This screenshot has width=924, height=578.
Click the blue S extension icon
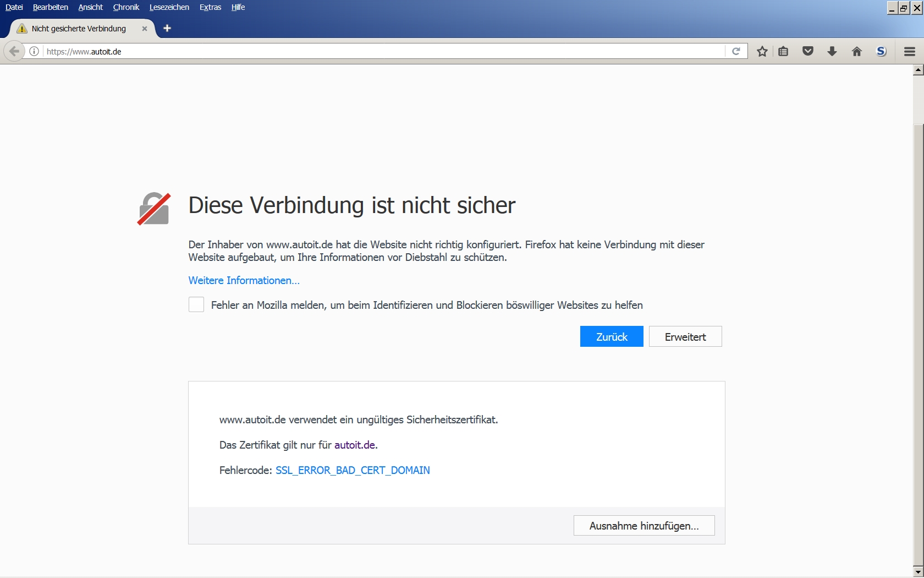click(881, 52)
